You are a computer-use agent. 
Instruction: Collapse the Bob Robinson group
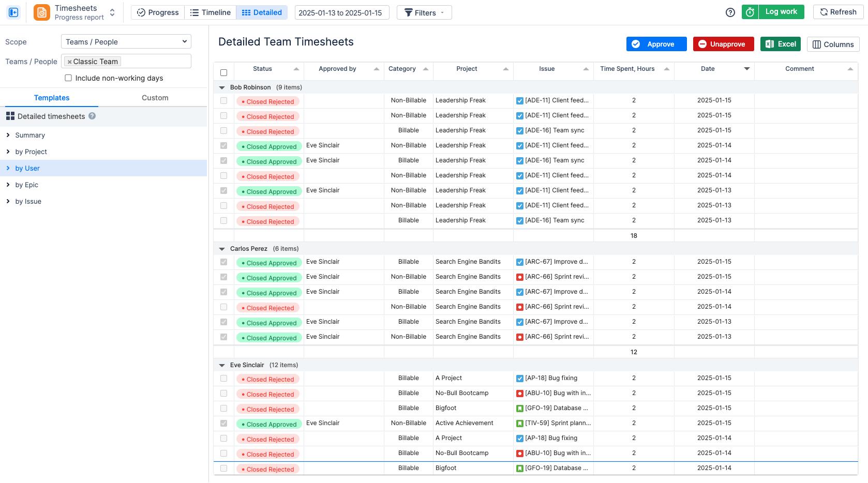pyautogui.click(x=222, y=87)
